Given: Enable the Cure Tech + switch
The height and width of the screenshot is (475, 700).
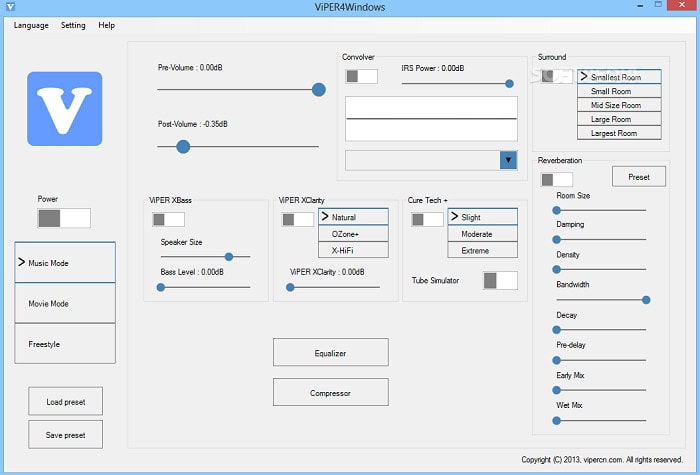Looking at the screenshot, I should point(427,219).
